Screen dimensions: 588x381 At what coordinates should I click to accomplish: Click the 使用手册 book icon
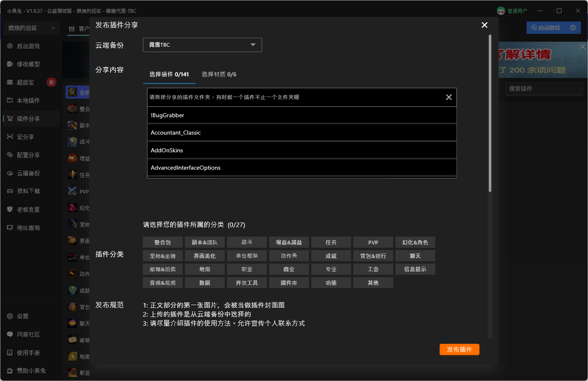click(10, 353)
